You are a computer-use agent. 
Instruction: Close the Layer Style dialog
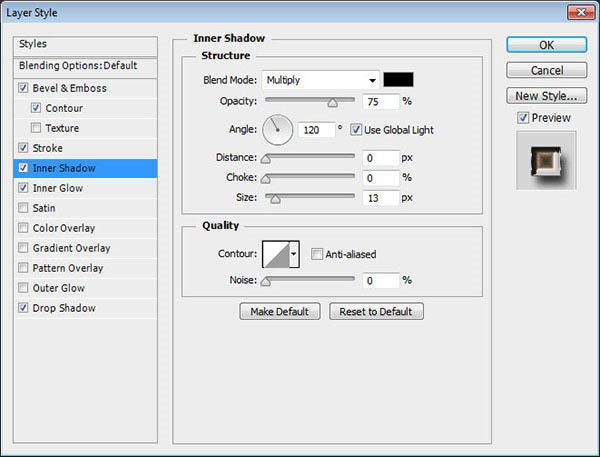click(581, 12)
